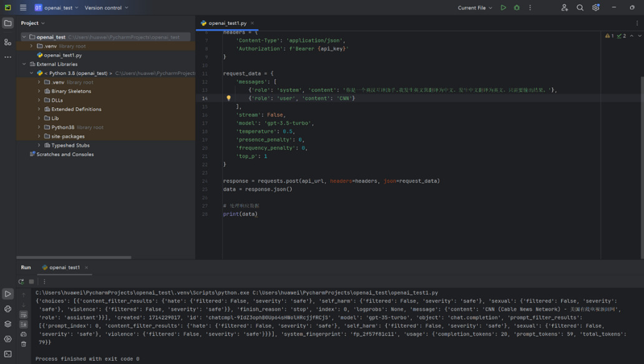This screenshot has height=364, width=644.
Task: Clear all console output trash icon
Action: pos(24,344)
